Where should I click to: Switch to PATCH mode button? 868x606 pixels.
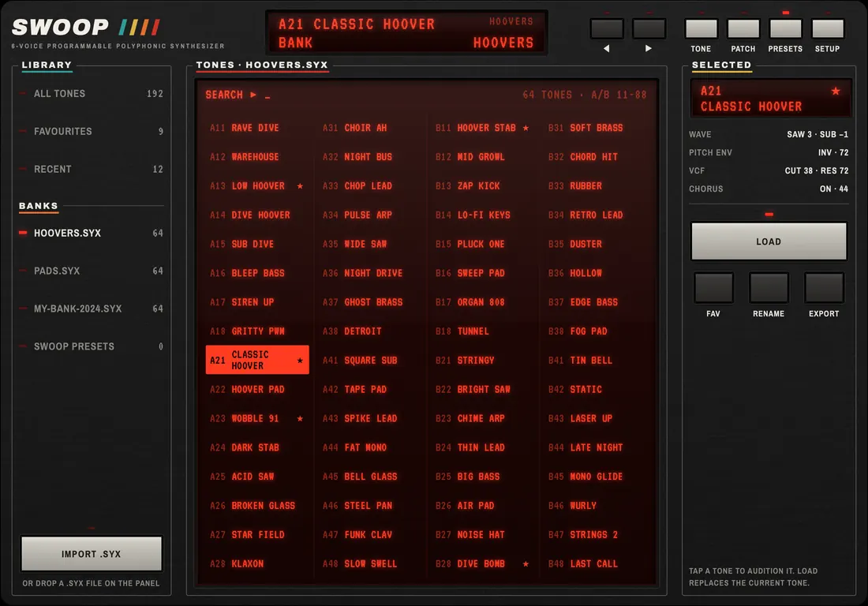743,28
